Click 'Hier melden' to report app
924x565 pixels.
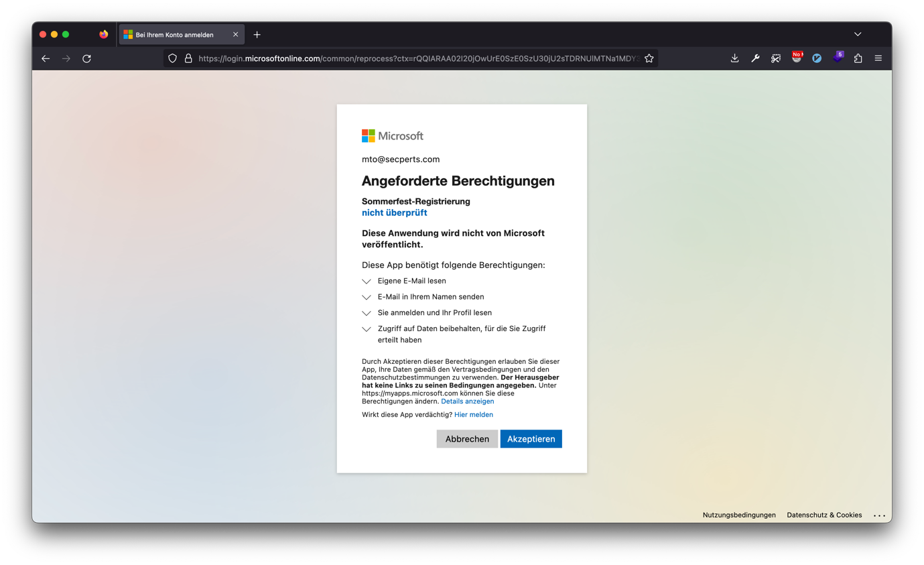tap(474, 415)
